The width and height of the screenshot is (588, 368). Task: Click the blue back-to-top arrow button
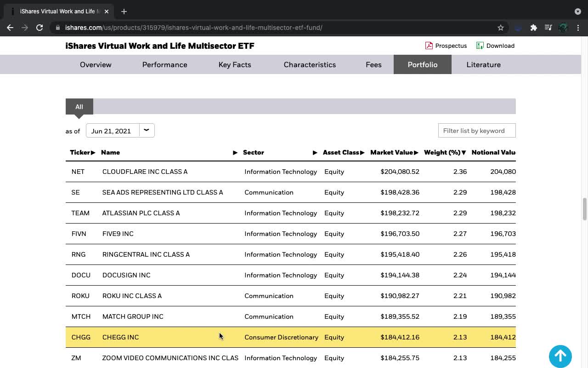(560, 356)
